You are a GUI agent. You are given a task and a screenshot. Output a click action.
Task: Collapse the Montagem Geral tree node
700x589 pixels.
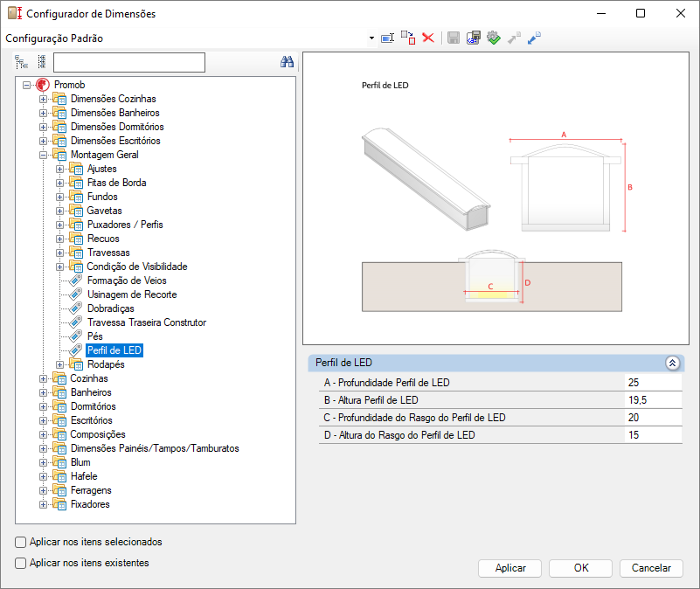click(43, 155)
